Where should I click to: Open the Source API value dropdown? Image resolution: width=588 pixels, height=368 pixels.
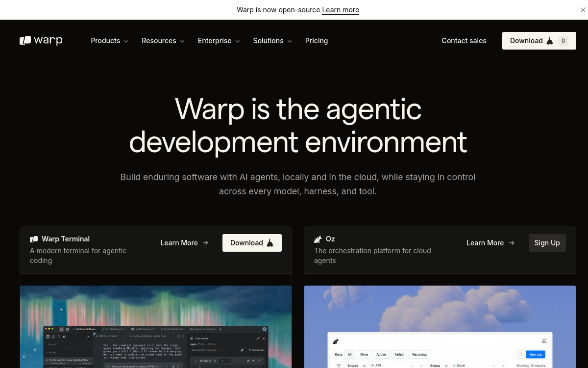[x=392, y=366]
